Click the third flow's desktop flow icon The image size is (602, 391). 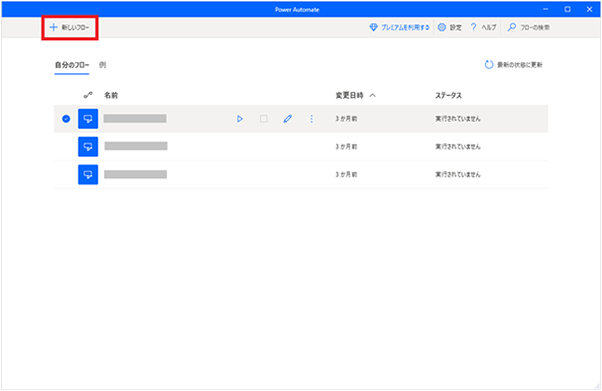tap(88, 175)
